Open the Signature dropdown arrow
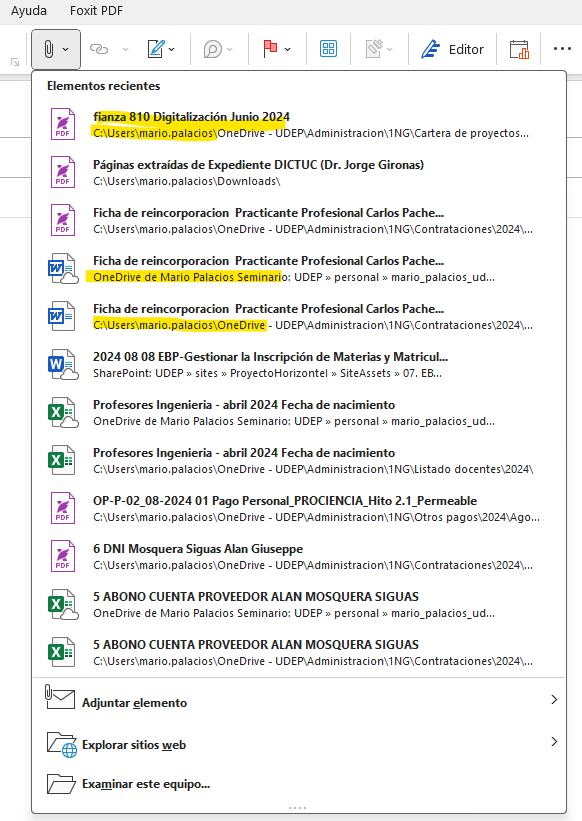This screenshot has width=582, height=821. point(172,50)
